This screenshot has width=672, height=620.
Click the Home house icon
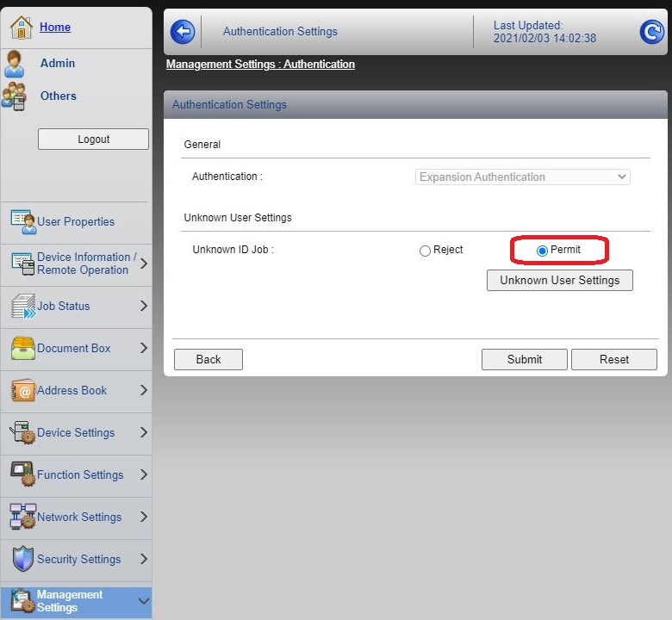[x=21, y=28]
